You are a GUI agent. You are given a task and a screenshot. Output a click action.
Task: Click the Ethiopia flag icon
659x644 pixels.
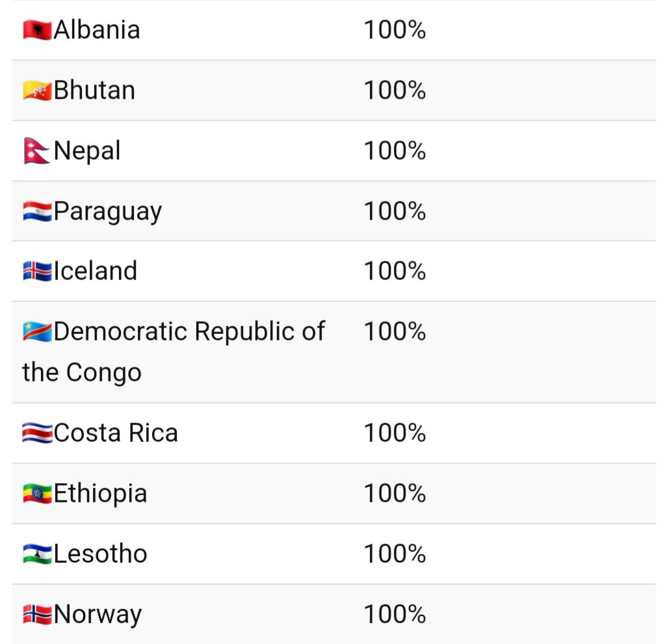click(x=37, y=493)
